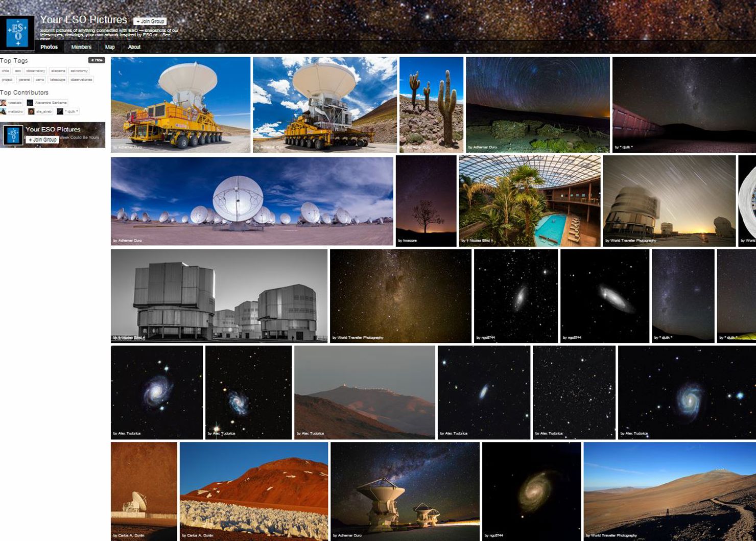Click matiasdro's avatar under Top Contributors
756x541 pixels.
[x=3, y=111]
